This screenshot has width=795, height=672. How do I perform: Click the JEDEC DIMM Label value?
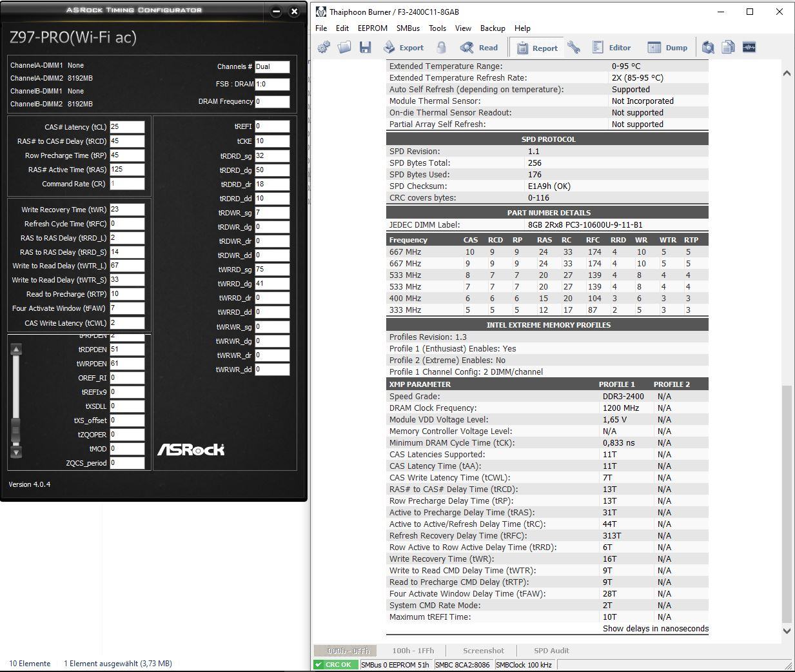585,225
